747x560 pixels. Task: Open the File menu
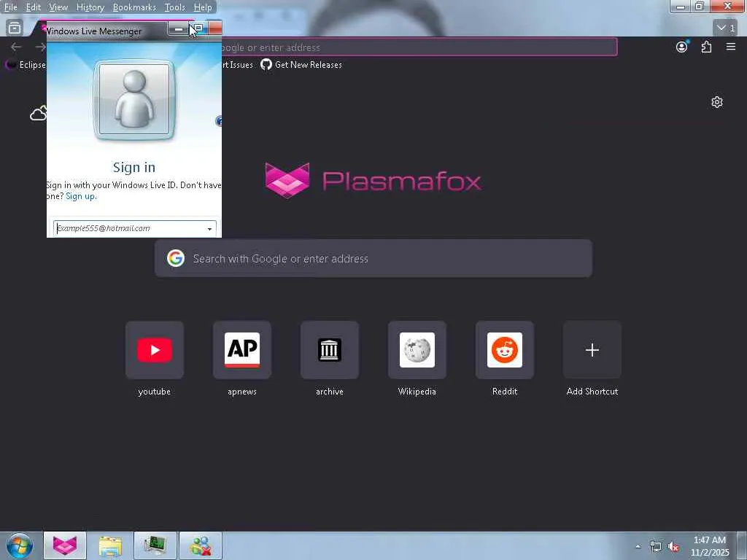click(x=10, y=7)
